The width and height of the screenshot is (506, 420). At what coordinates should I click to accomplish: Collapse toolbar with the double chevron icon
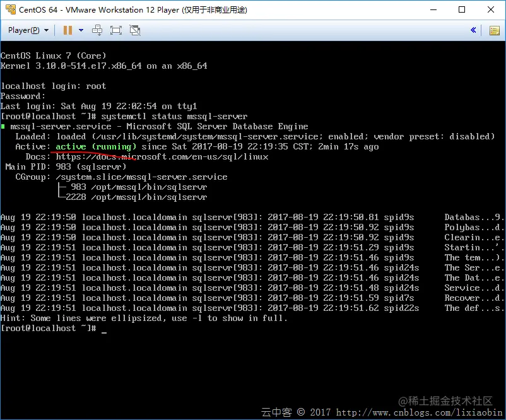point(473,30)
